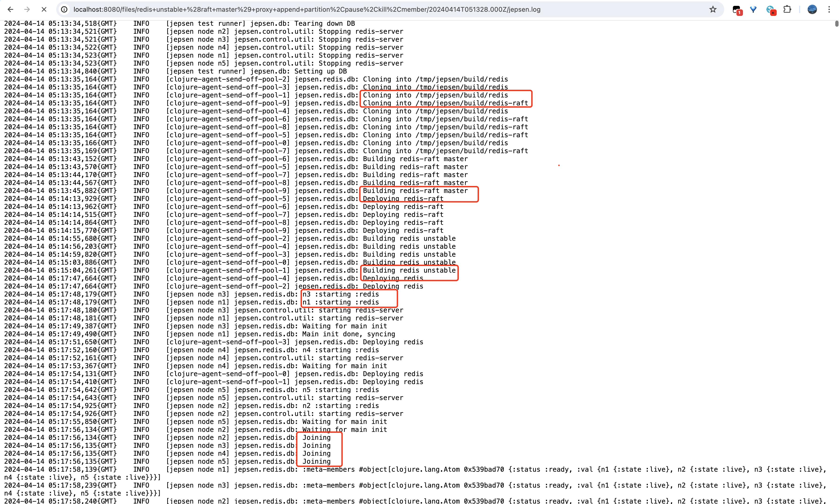Click the INFO level on the 05:13:34,840 row
The width and height of the screenshot is (839, 504).
pos(141,71)
